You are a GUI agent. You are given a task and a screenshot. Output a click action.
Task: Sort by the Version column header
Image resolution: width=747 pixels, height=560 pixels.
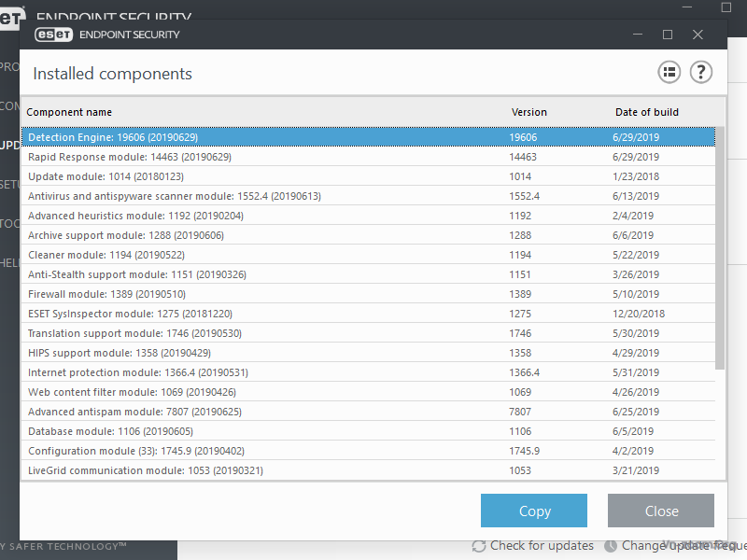pyautogui.click(x=529, y=112)
